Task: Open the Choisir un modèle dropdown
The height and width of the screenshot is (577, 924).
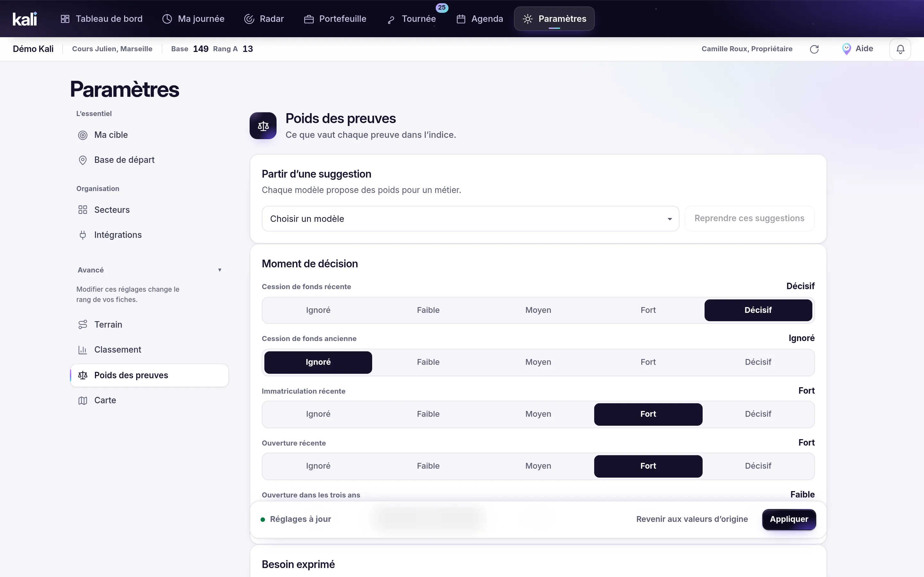Action: click(x=470, y=219)
